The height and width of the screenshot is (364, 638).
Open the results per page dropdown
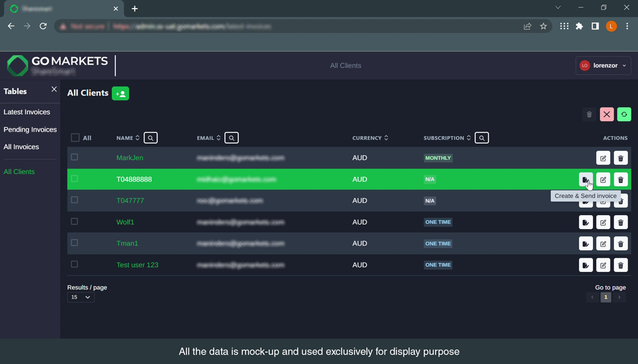pyautogui.click(x=80, y=297)
